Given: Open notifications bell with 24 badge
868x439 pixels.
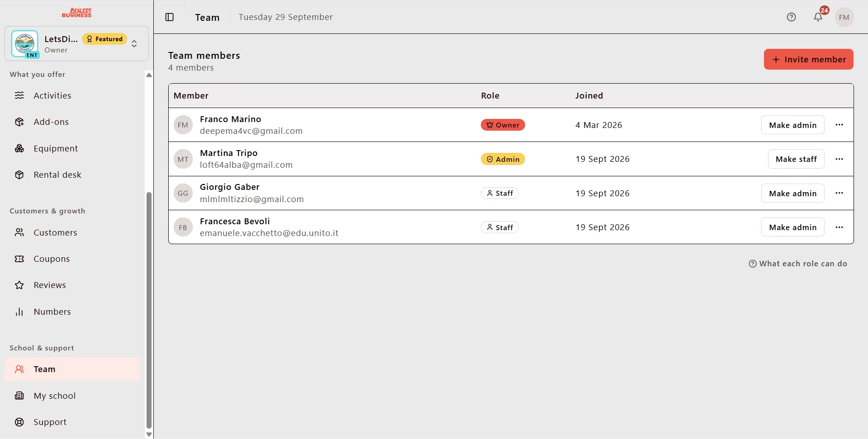Looking at the screenshot, I should [x=818, y=17].
